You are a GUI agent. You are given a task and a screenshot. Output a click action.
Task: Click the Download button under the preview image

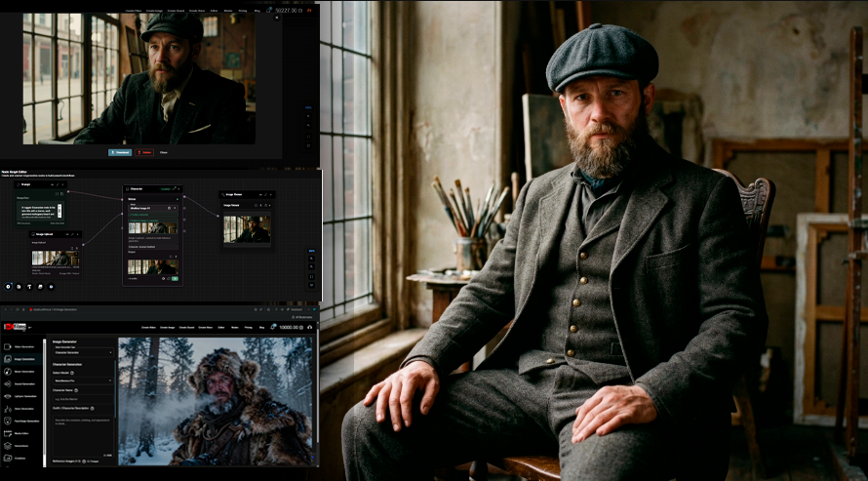pyautogui.click(x=120, y=153)
